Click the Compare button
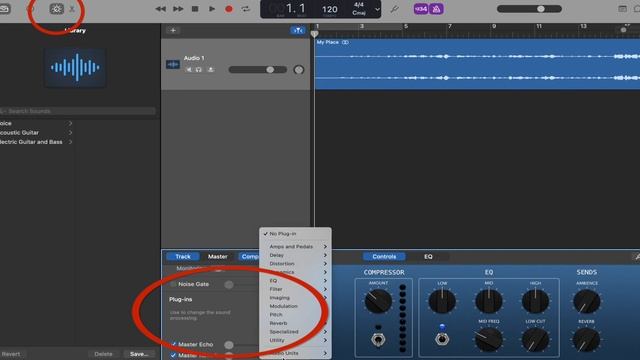Image resolution: width=640 pixels, height=360 pixels. pos(250,256)
